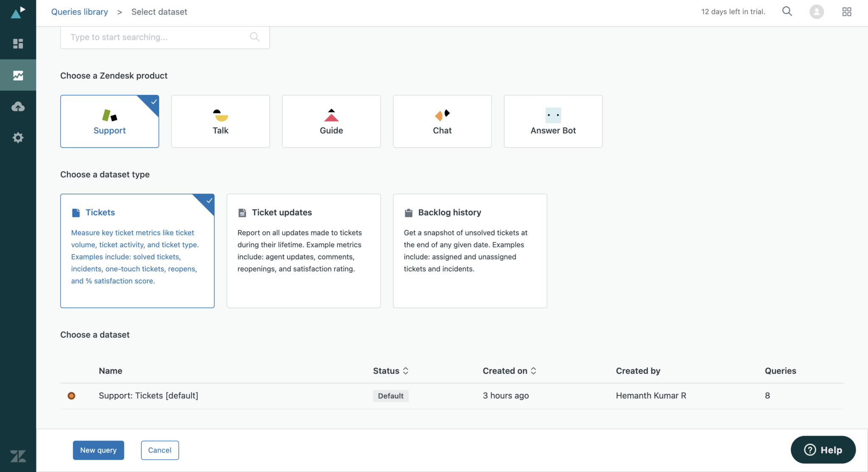Viewport: 868px width, 472px height.
Task: Click the Select dataset breadcrumb
Action: tap(159, 11)
